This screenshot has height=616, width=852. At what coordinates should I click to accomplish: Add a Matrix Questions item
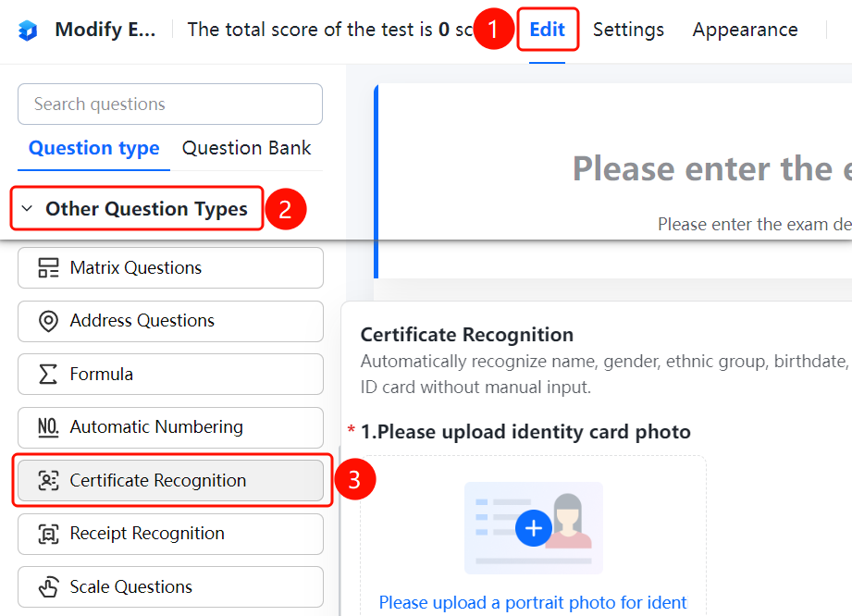(170, 268)
